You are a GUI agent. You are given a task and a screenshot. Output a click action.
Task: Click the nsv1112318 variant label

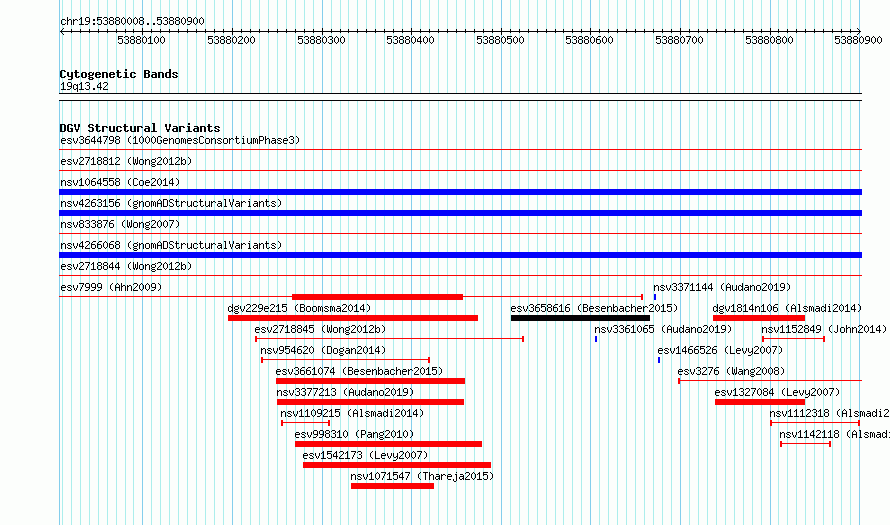829,413
